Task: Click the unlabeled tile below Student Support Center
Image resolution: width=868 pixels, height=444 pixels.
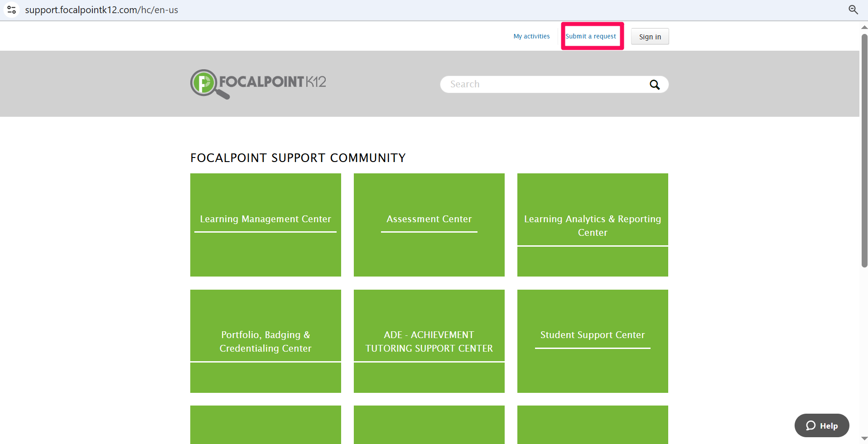Action: pos(593,425)
